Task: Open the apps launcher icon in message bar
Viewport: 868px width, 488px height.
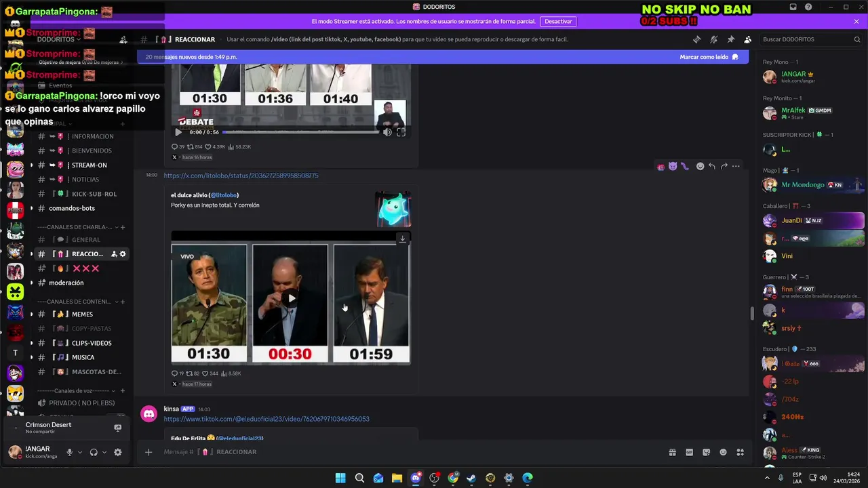Action: tap(740, 452)
